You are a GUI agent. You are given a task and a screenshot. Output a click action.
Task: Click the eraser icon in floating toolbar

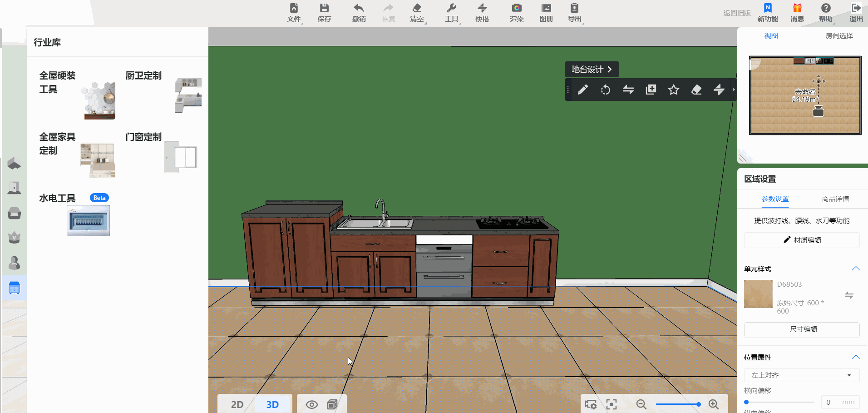[696, 90]
